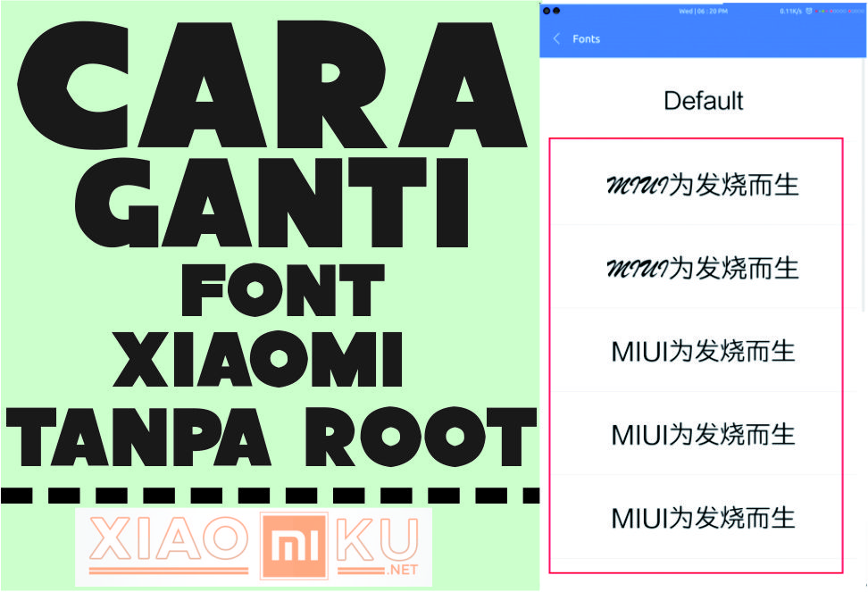Click the Fonts header title
The height and width of the screenshot is (592, 868).
click(x=586, y=38)
